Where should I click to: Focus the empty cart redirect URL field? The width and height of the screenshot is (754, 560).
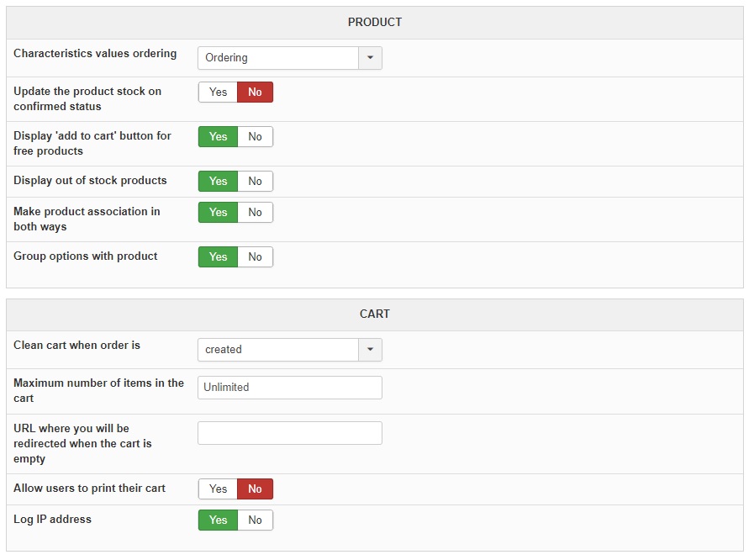[289, 433]
